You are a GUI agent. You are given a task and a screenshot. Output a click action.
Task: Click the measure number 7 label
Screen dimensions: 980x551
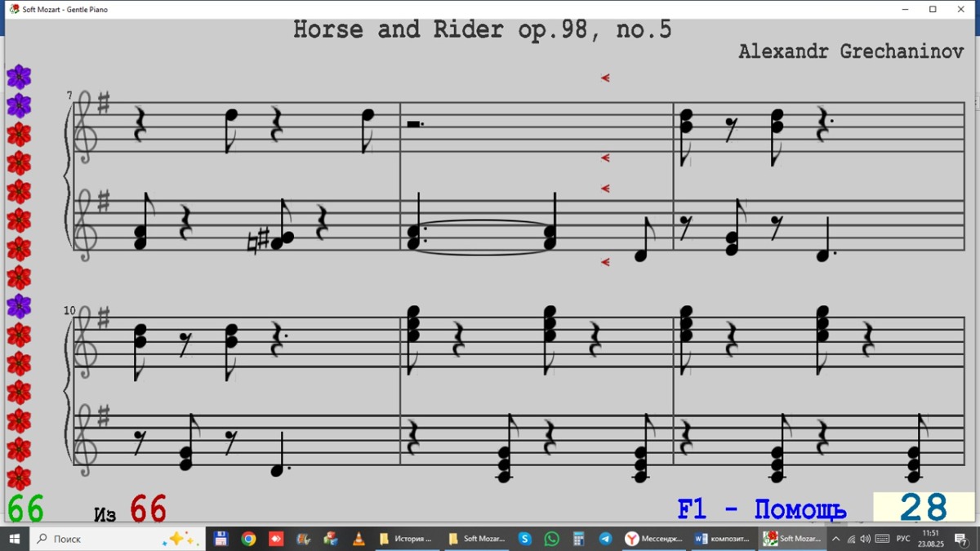tap(69, 96)
